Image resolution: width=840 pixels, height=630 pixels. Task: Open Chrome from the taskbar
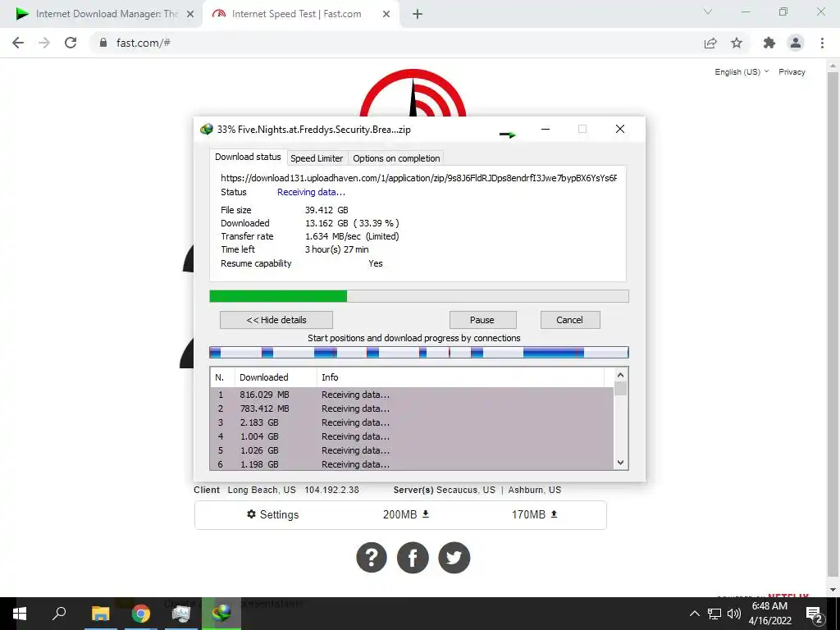click(141, 614)
